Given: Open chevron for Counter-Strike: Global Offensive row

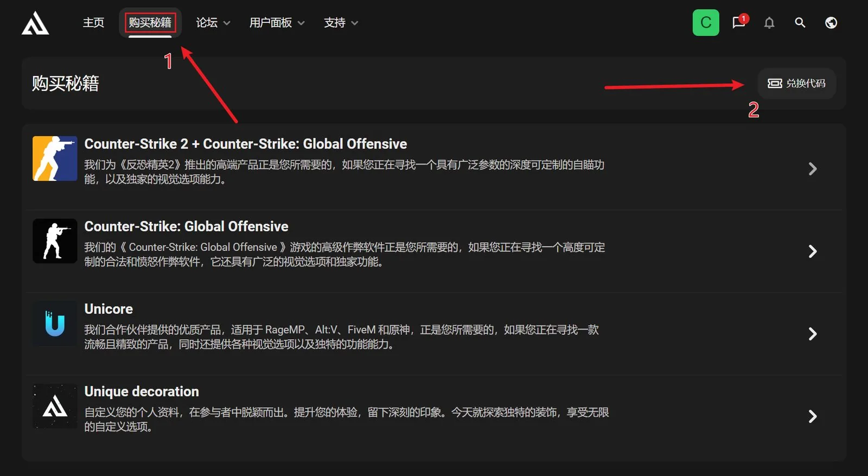Looking at the screenshot, I should tap(812, 251).
